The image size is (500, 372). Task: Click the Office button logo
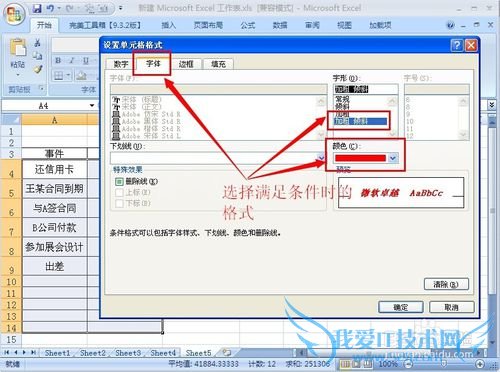pos(14,15)
